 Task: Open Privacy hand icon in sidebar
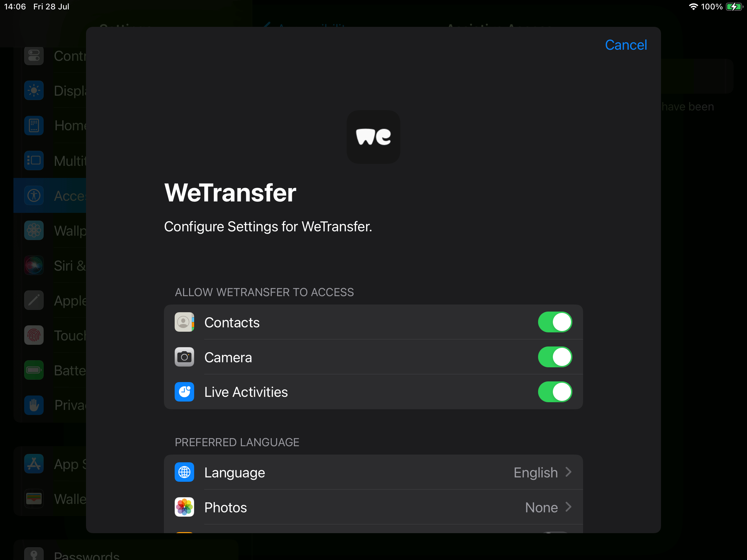[x=34, y=405]
